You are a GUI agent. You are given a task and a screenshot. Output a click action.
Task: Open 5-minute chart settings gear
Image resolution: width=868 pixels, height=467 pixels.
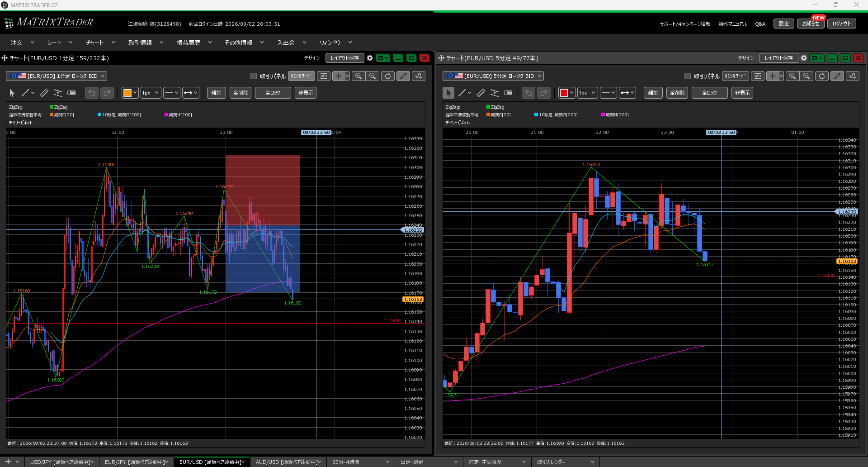pos(804,58)
